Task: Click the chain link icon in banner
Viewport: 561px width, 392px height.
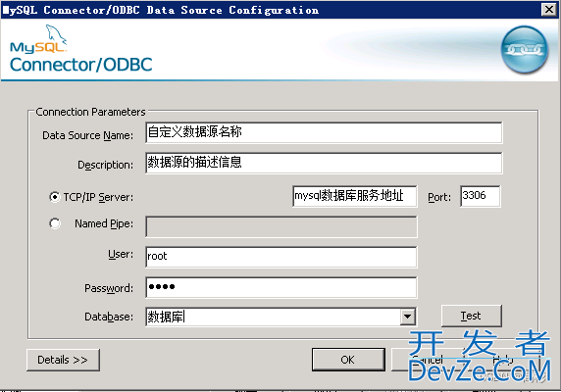Action: (x=524, y=50)
